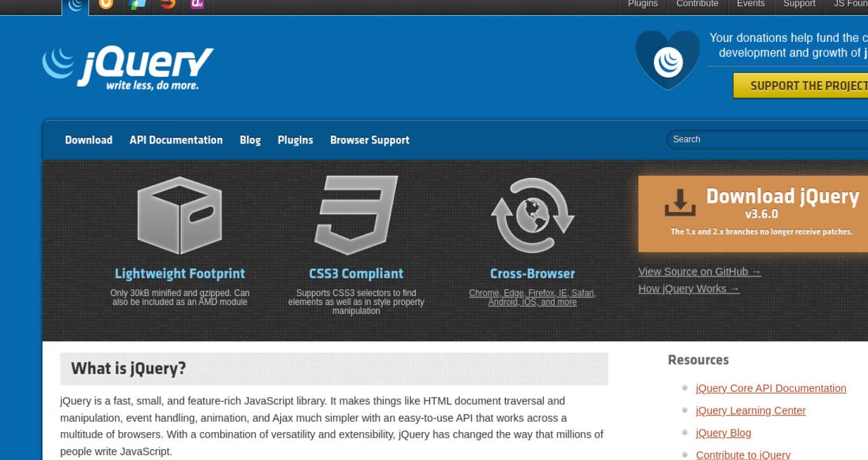
Task: Open jQuery Learning Center link
Action: pos(750,410)
